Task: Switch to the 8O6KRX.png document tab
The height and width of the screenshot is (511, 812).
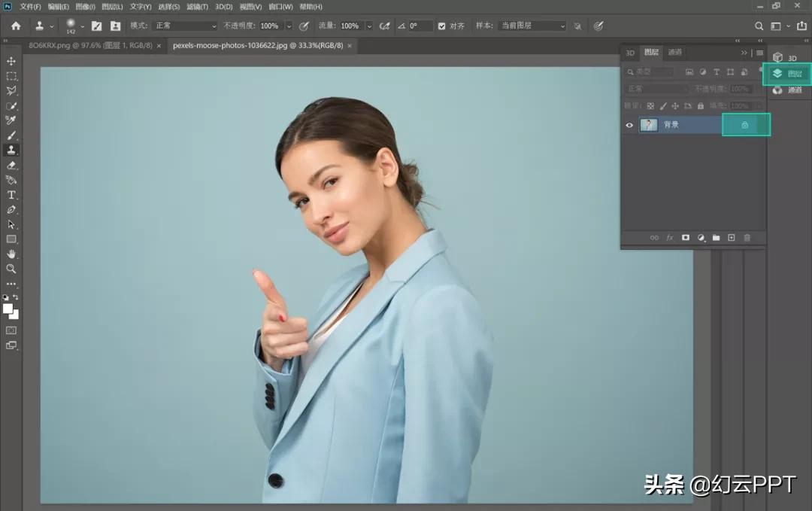Action: 89,45
